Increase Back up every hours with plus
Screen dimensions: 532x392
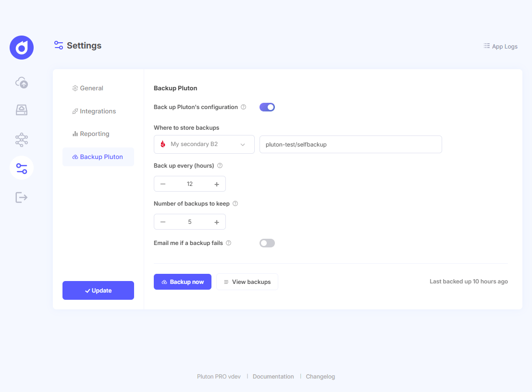pyautogui.click(x=217, y=184)
